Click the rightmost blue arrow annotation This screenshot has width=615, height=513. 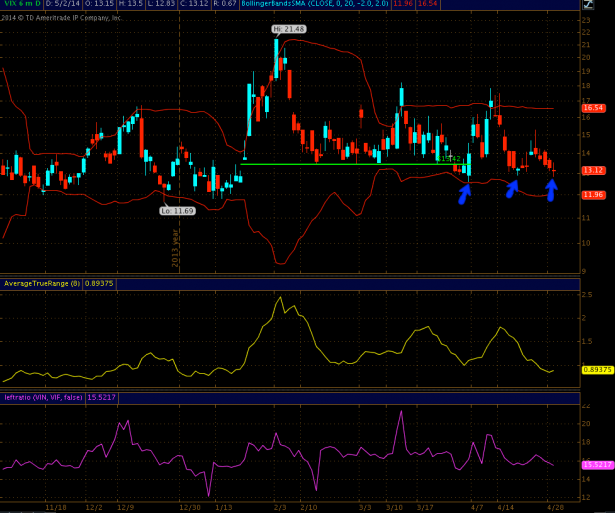coord(550,189)
